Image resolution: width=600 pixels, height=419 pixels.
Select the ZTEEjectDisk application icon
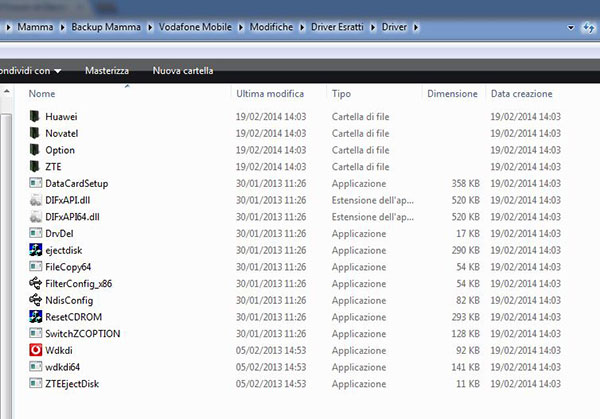pos(35,383)
